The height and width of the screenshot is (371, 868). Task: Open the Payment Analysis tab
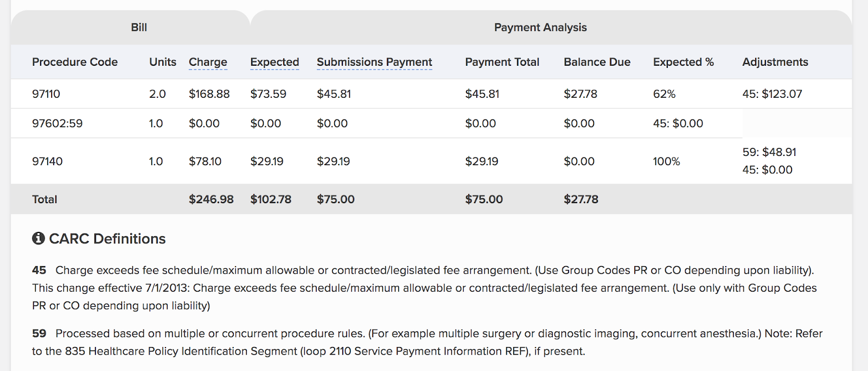pos(540,27)
